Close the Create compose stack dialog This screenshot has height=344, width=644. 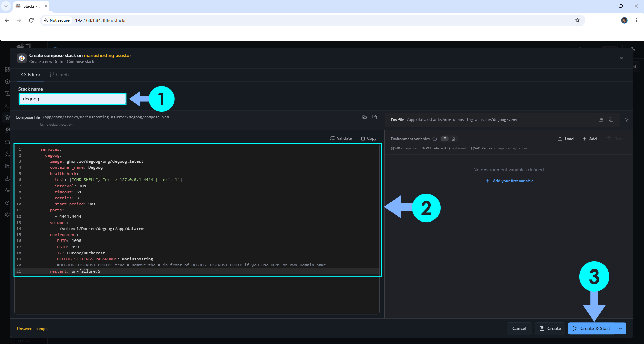point(622,58)
